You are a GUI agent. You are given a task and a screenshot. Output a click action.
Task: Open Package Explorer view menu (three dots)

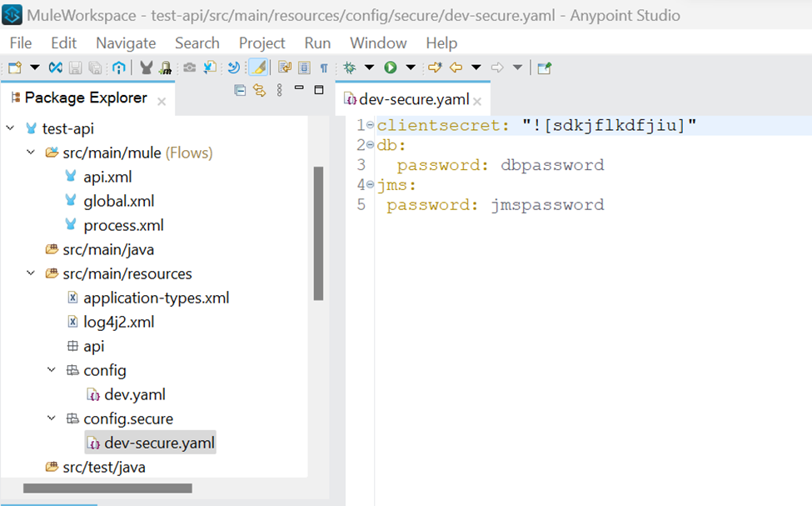280,91
